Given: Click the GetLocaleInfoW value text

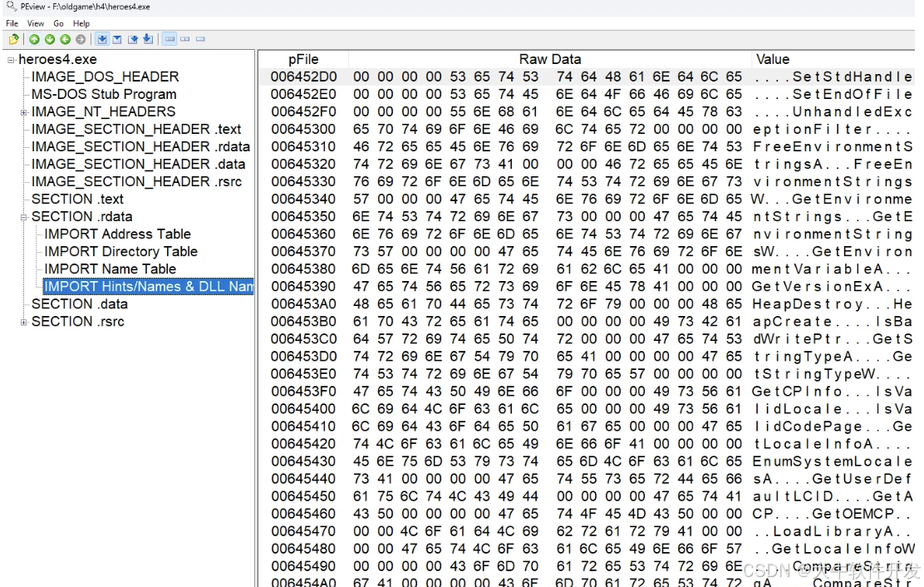Looking at the screenshot, I should click(x=843, y=550).
